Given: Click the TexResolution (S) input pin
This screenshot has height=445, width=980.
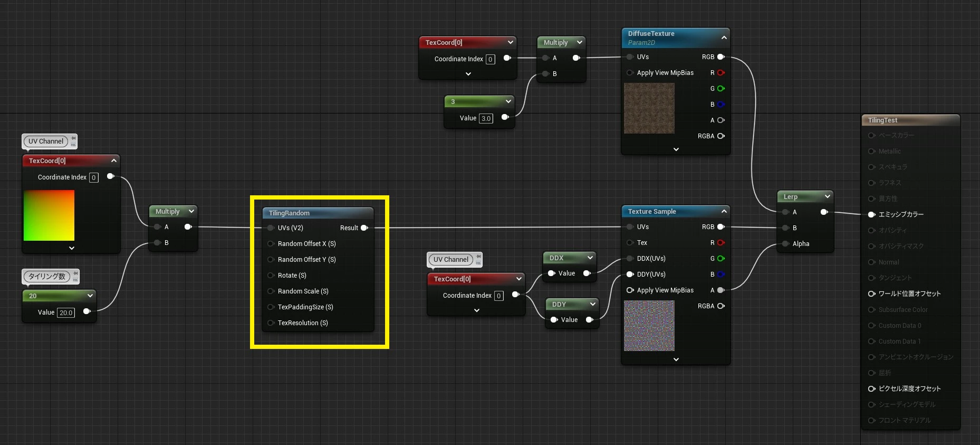Looking at the screenshot, I should pyautogui.click(x=271, y=323).
